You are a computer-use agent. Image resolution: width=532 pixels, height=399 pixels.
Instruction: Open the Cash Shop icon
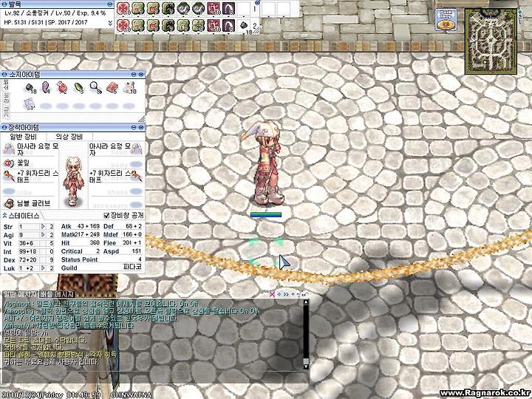[446, 20]
